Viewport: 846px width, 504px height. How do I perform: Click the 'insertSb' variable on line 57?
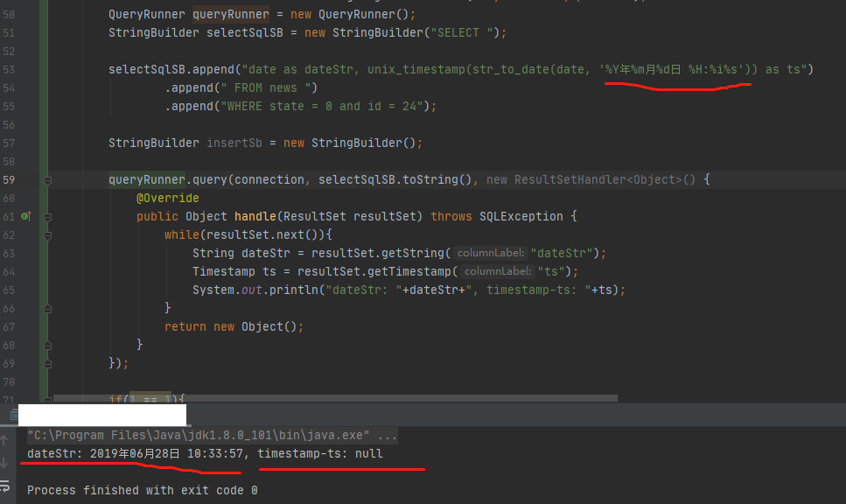pos(234,143)
